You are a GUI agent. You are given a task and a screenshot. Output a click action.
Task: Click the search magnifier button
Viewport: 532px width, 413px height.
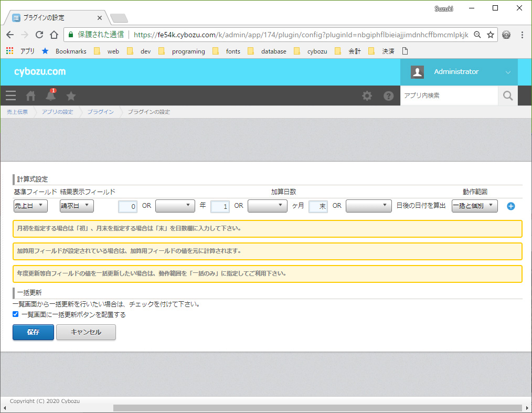(x=508, y=96)
